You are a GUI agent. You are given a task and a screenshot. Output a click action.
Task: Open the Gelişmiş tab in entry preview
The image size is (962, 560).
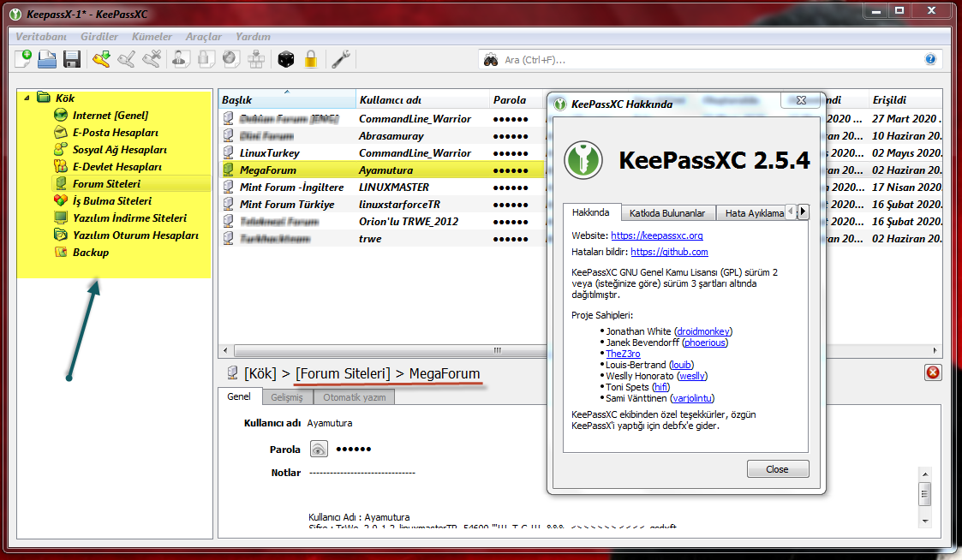point(287,397)
